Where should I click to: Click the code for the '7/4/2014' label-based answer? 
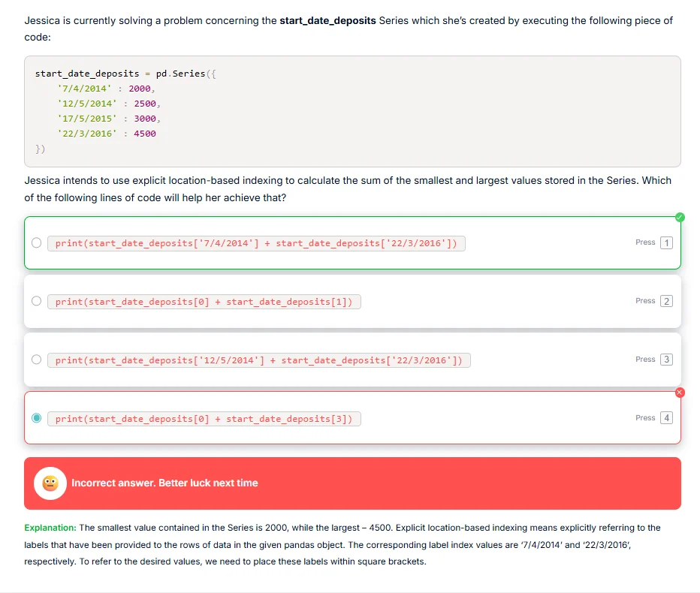point(255,243)
